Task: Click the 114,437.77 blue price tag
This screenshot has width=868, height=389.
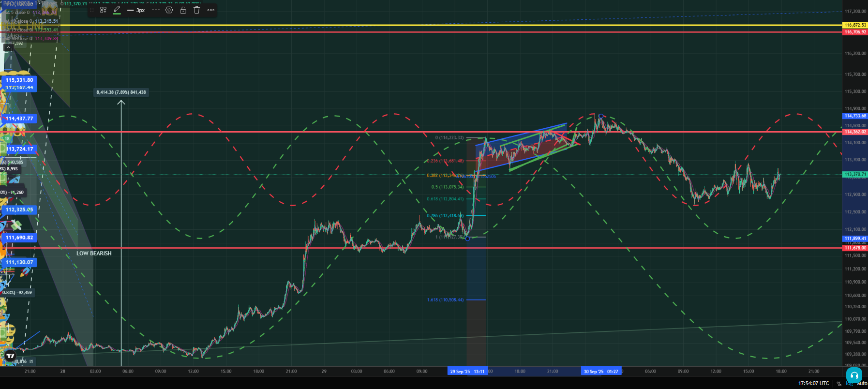Action: [19, 119]
